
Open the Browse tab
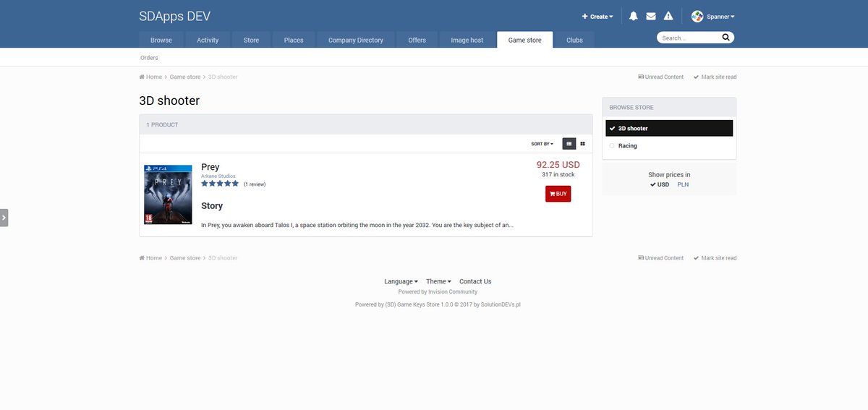pyautogui.click(x=161, y=40)
